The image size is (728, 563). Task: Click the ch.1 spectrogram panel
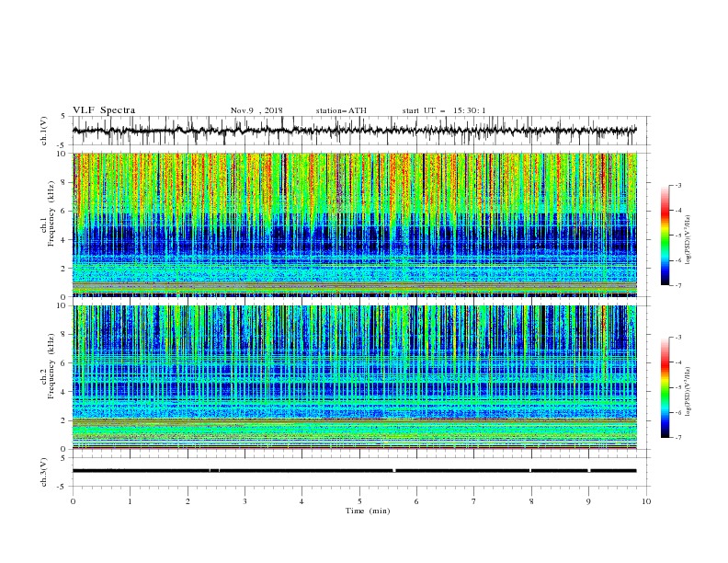click(354, 224)
